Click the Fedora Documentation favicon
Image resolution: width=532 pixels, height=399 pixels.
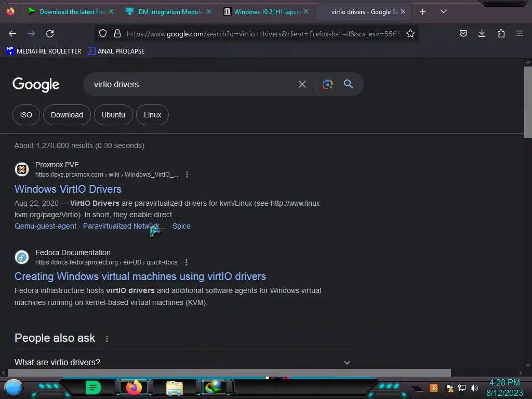(22, 257)
